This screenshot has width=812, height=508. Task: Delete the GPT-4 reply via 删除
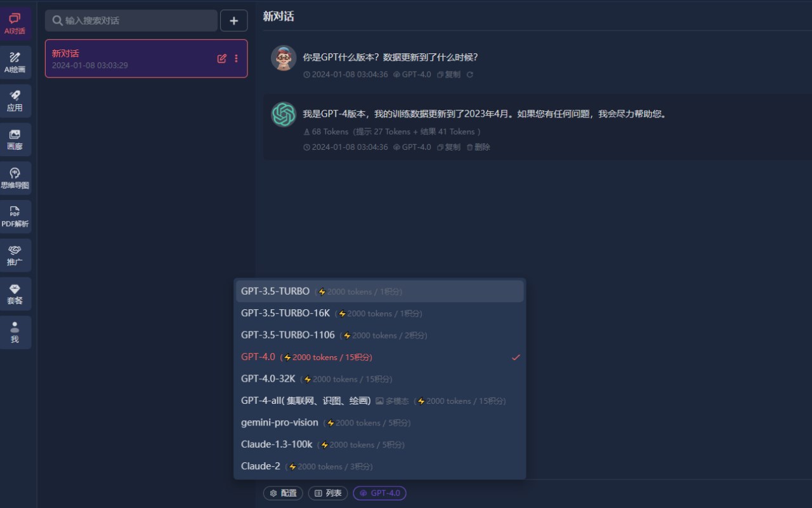478,147
